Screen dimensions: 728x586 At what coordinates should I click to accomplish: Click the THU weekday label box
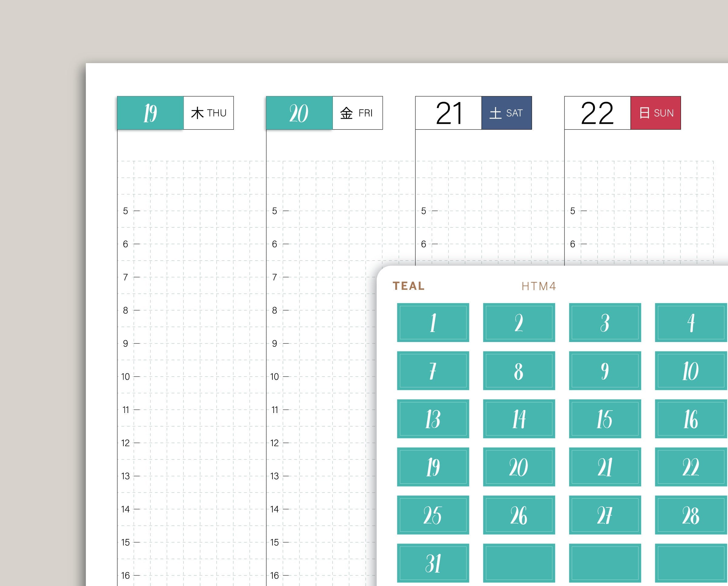click(208, 113)
